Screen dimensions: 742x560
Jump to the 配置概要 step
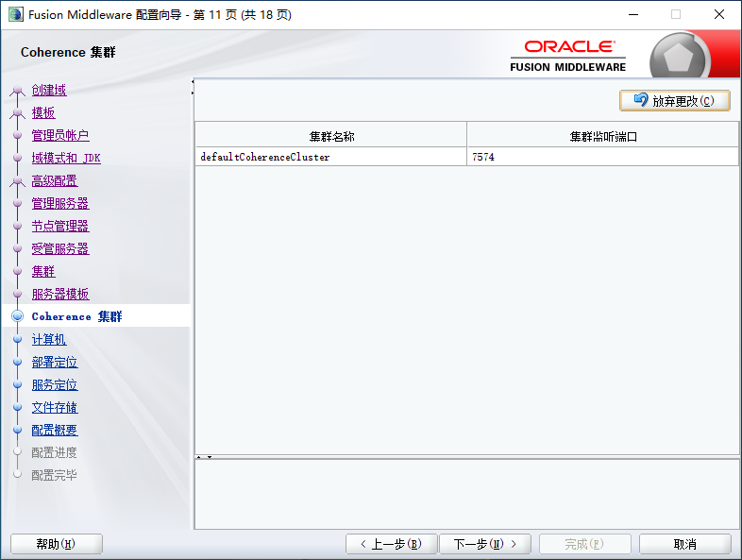pos(55,431)
